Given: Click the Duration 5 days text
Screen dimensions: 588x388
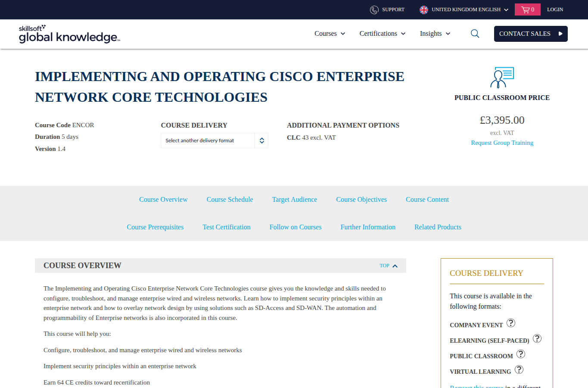Looking at the screenshot, I should click(x=56, y=137).
